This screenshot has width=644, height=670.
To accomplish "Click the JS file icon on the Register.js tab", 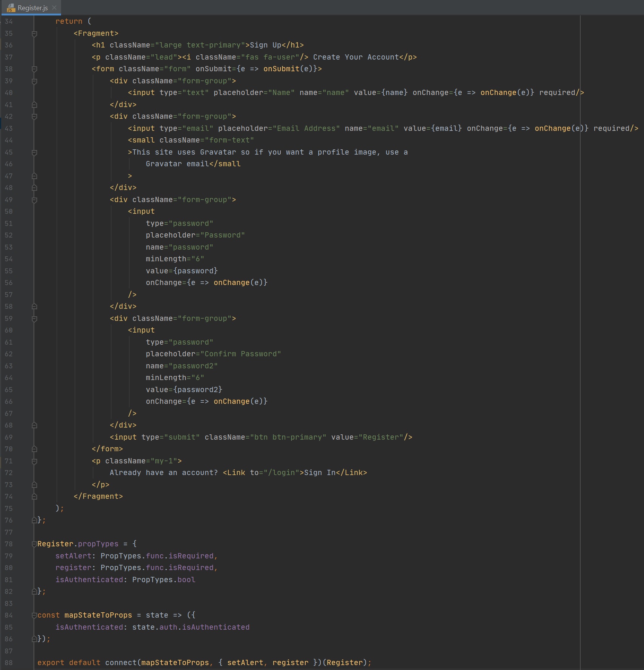I will [x=11, y=8].
